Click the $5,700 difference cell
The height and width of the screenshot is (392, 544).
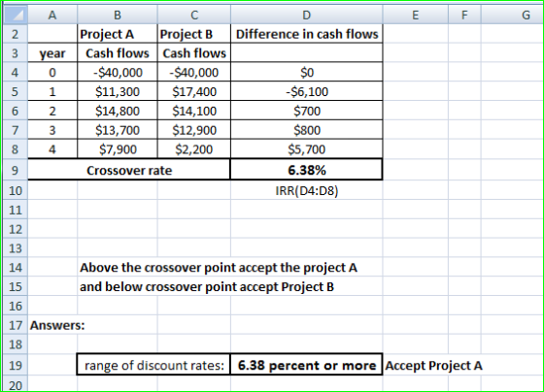tap(307, 149)
